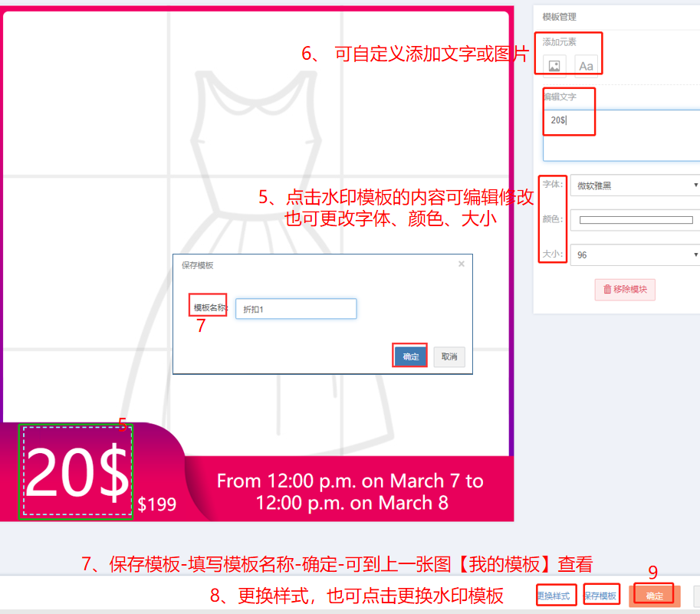Click the Aa add text icon
The height and width of the screenshot is (614, 700).
coord(586,66)
